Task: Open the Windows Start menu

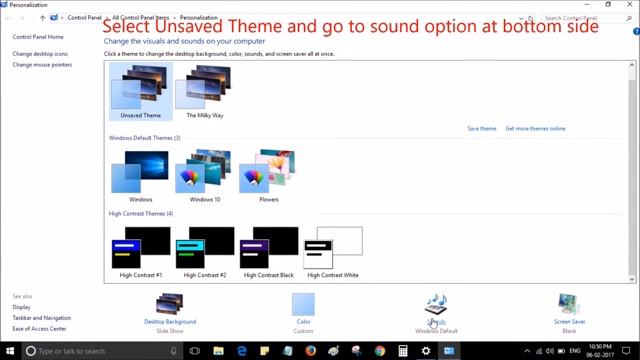Action: point(10,351)
